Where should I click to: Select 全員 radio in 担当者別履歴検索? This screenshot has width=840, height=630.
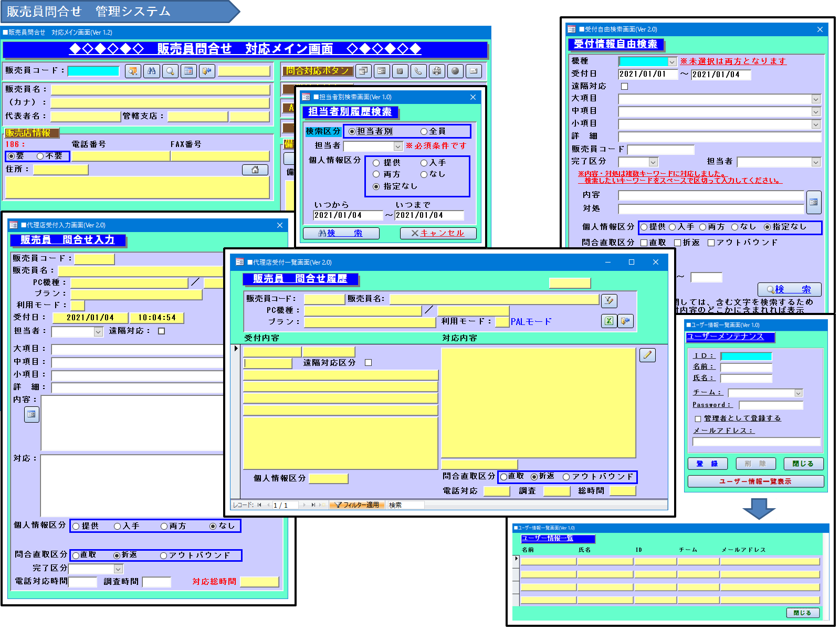(424, 131)
